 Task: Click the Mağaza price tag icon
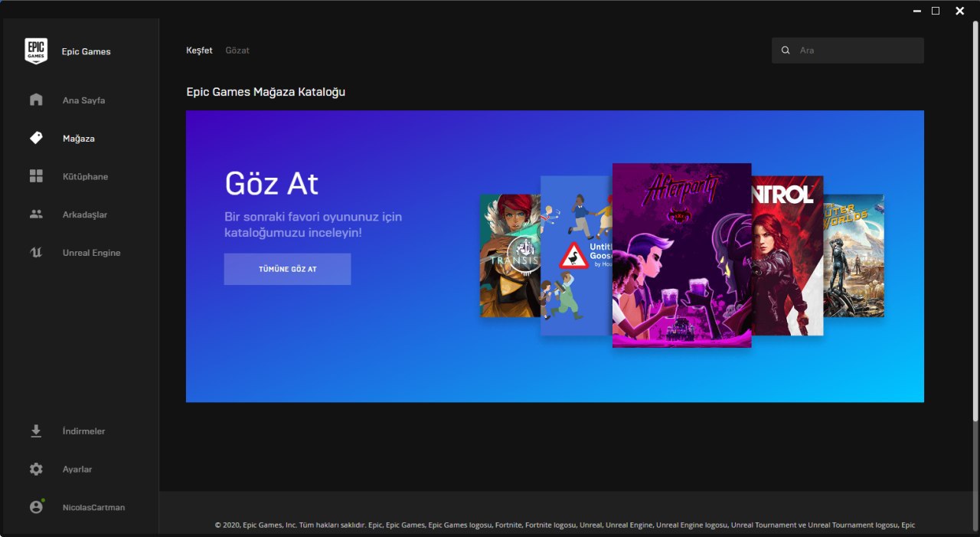coord(36,138)
